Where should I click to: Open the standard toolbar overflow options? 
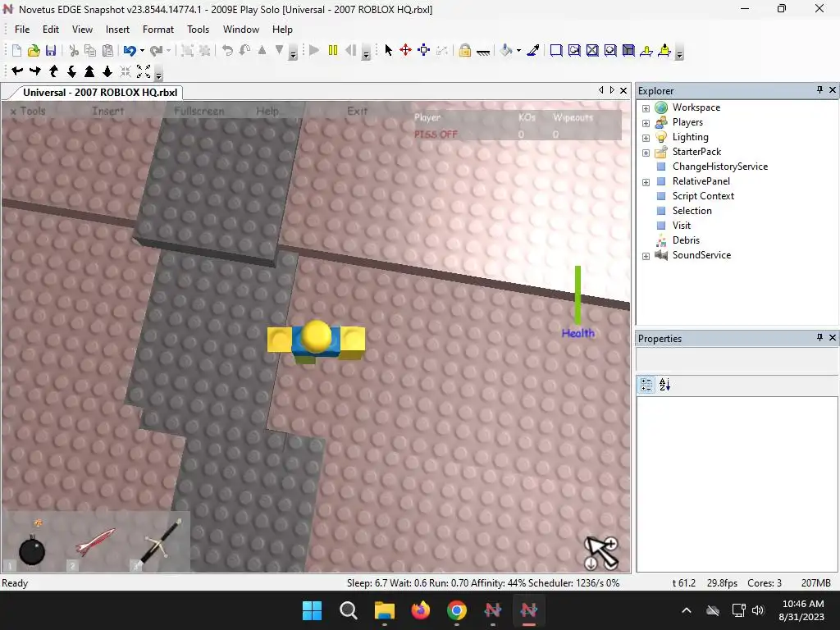pyautogui.click(x=293, y=52)
